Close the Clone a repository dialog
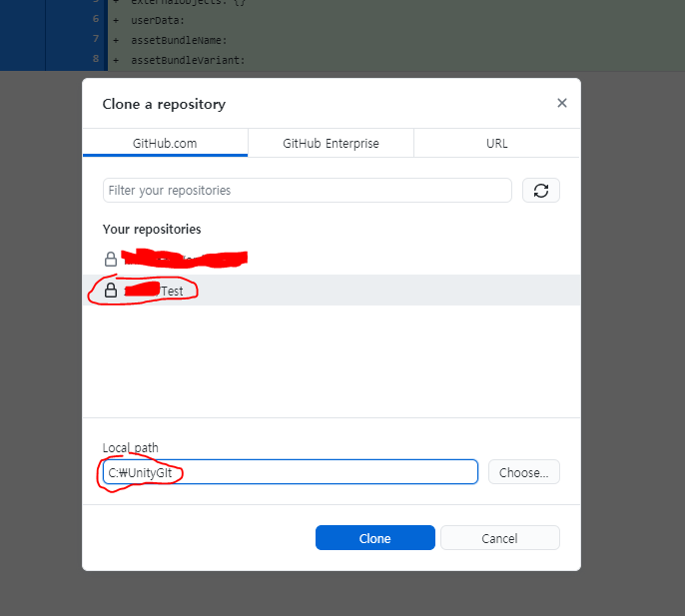Screen dimensions: 685x616 pos(562,103)
